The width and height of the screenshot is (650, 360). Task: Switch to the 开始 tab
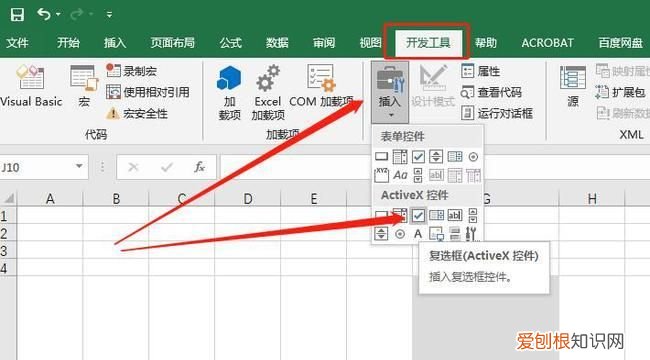pyautogui.click(x=68, y=42)
